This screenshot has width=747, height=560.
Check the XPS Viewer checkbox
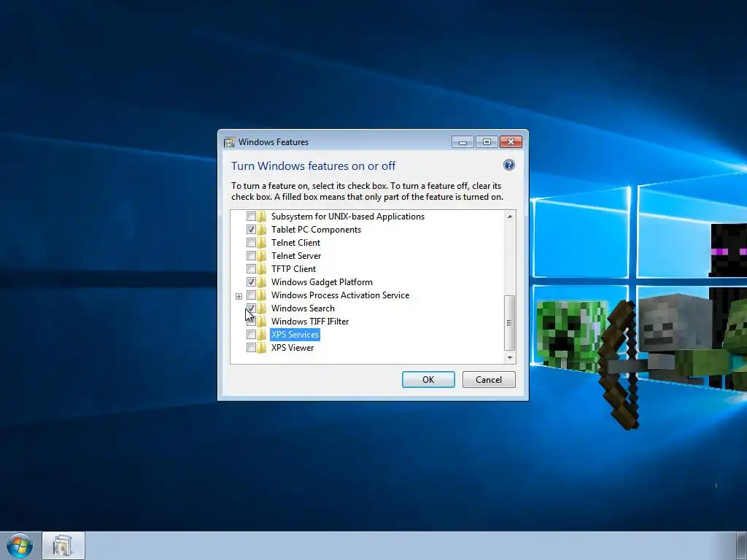251,348
